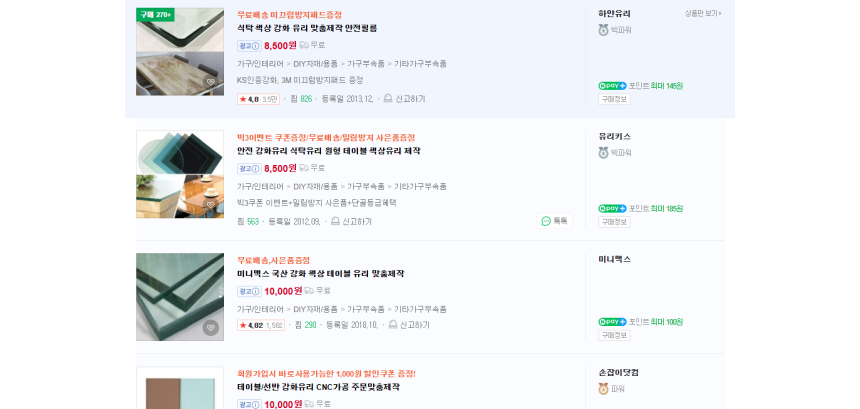The width and height of the screenshot is (860, 409).
Task: Click 신고하기 on the 미니맥스 listing
Action: point(409,325)
